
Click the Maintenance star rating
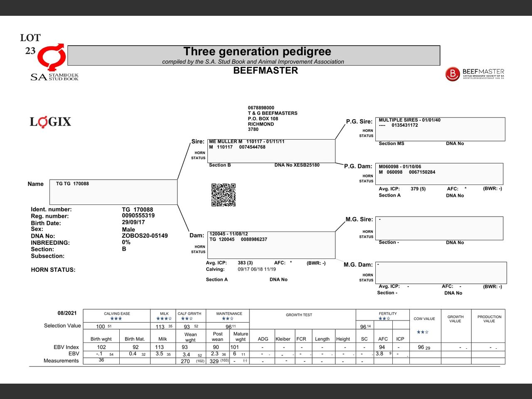[x=227, y=319]
